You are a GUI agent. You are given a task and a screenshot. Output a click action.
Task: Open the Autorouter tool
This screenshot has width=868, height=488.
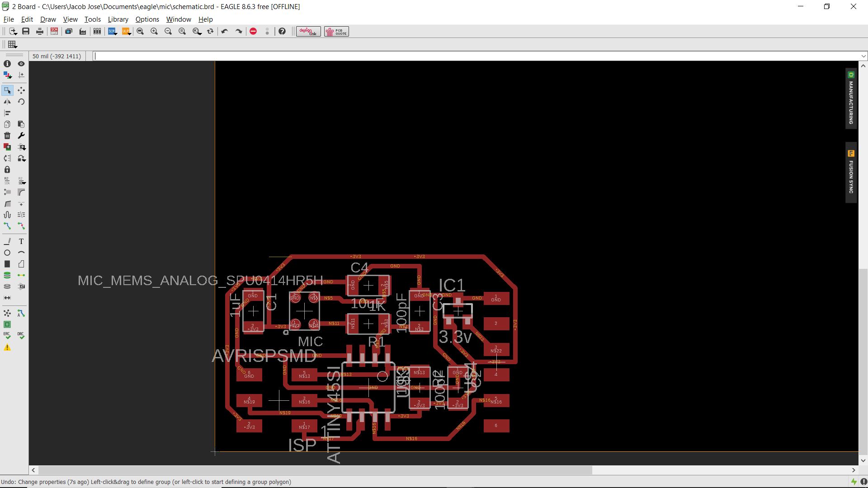coord(21,313)
